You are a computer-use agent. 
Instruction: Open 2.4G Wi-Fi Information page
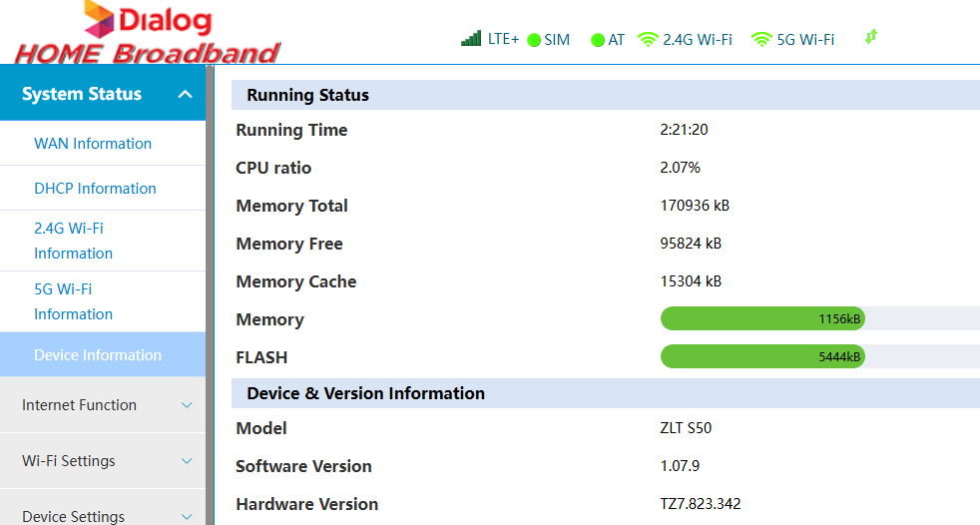[x=73, y=241]
